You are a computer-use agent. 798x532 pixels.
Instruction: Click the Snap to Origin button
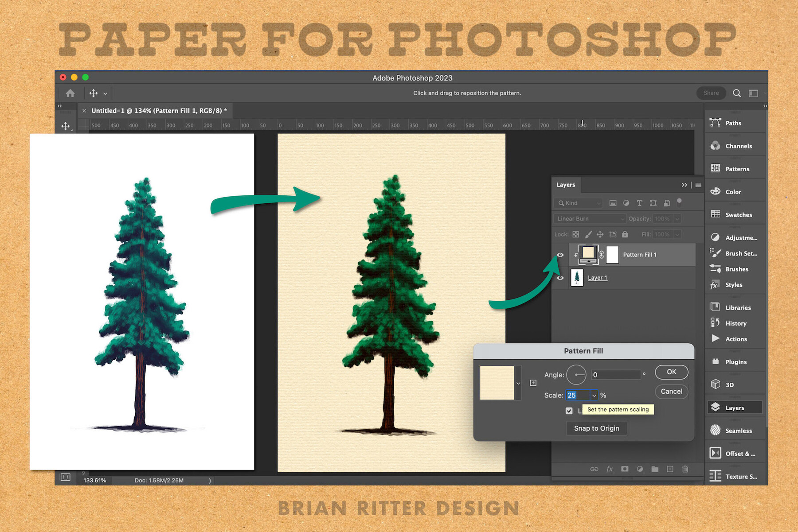coord(596,428)
